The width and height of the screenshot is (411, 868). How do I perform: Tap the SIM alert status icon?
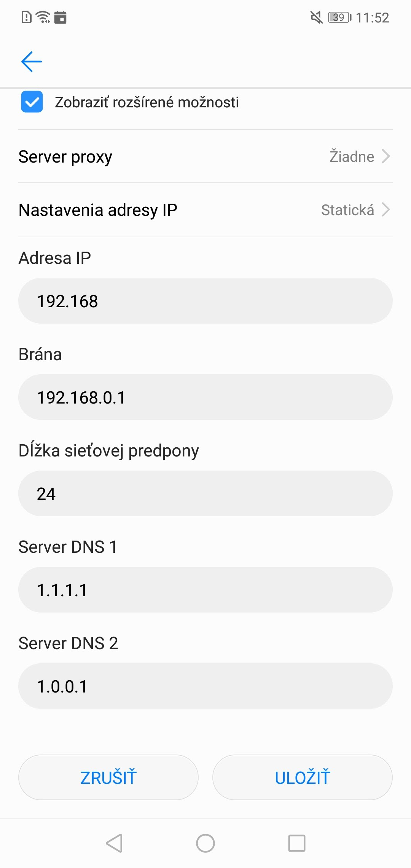tap(27, 17)
